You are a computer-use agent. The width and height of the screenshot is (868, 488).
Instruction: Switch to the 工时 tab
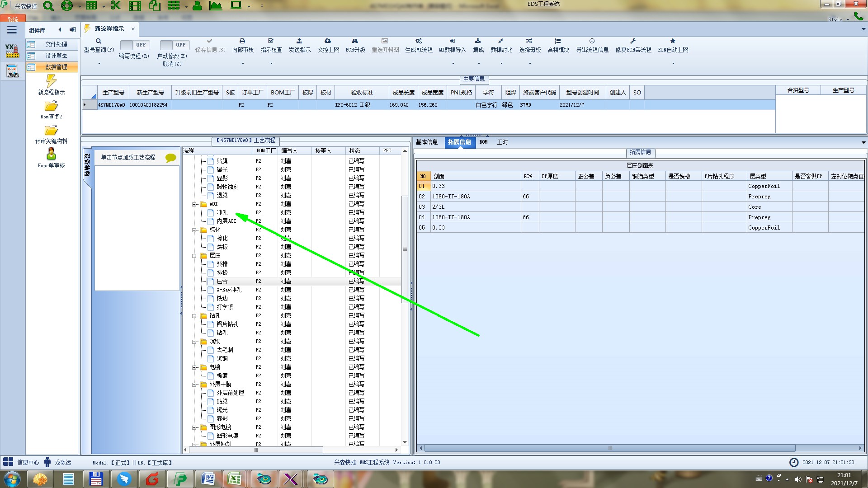(502, 142)
